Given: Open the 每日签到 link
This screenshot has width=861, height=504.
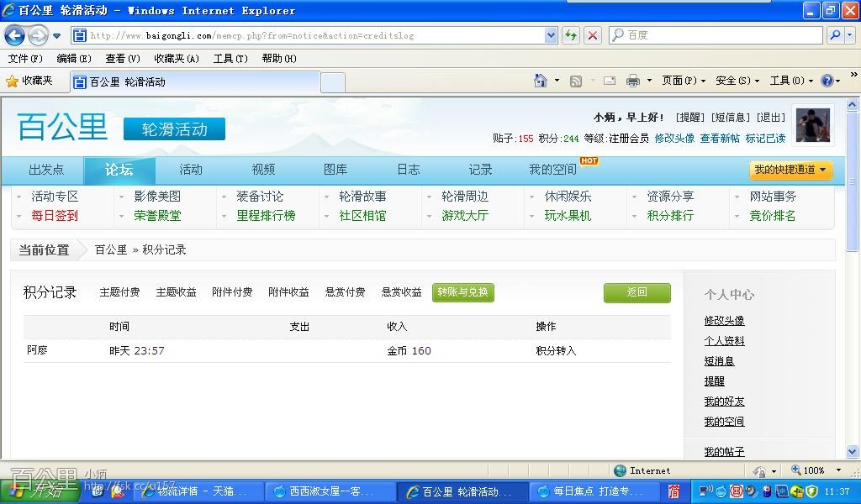Looking at the screenshot, I should click(55, 215).
